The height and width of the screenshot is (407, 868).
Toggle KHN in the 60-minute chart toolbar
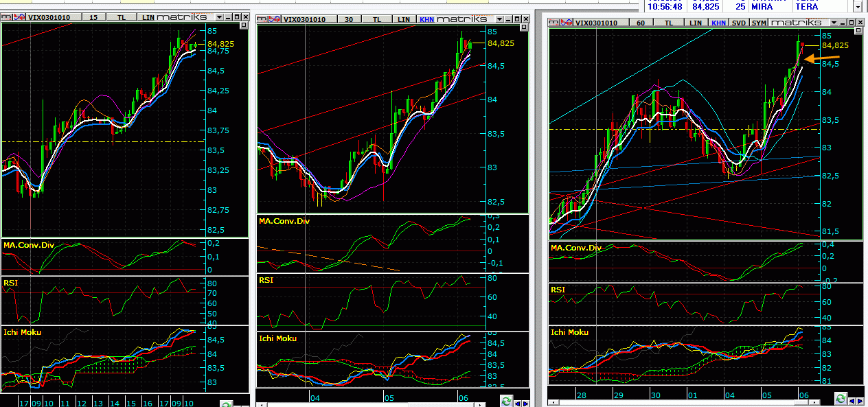tap(718, 23)
